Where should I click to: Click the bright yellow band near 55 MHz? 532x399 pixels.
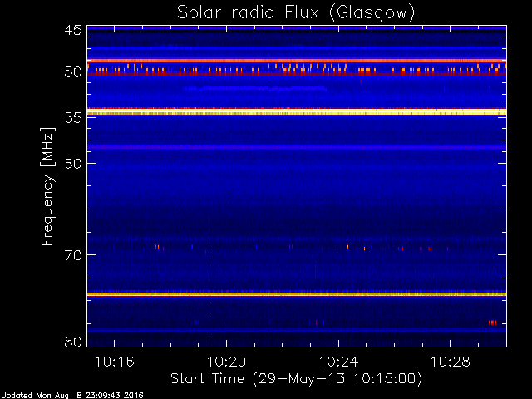pos(297,112)
